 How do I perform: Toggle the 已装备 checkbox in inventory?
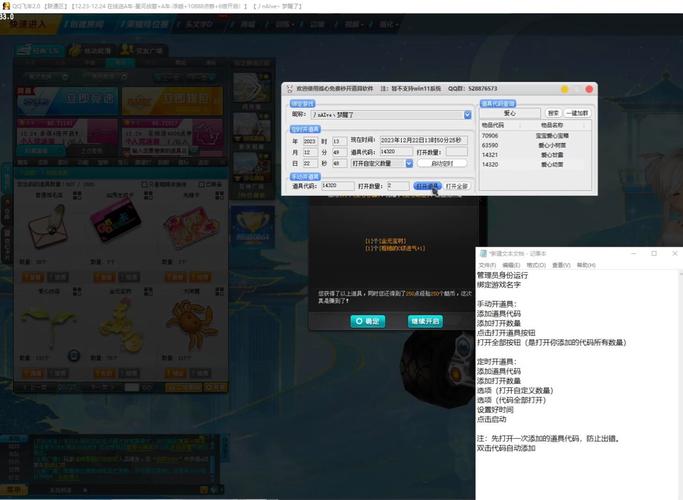[202, 185]
